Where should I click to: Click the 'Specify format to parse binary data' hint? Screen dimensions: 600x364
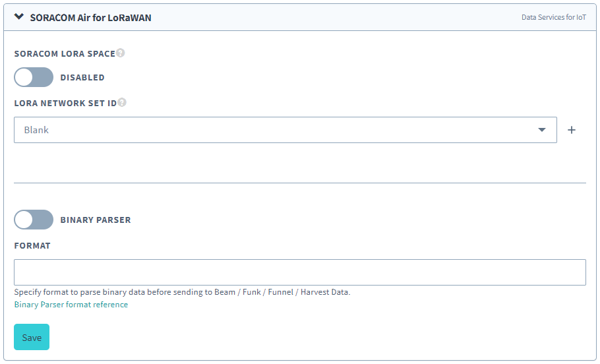point(182,291)
